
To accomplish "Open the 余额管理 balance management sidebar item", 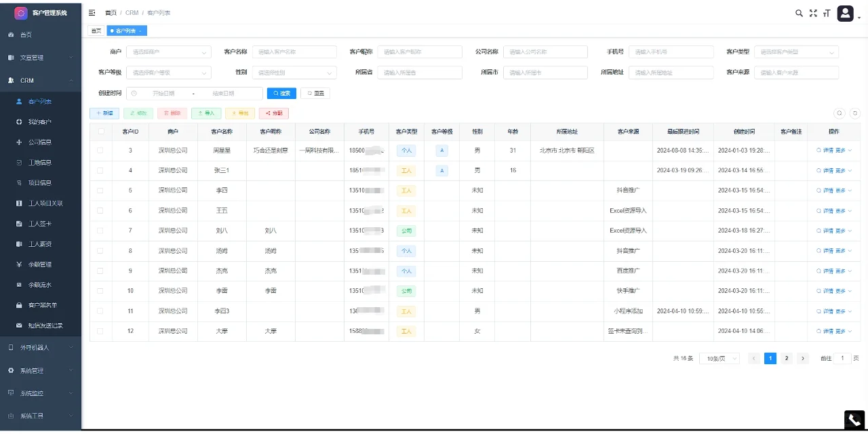I will (x=41, y=264).
